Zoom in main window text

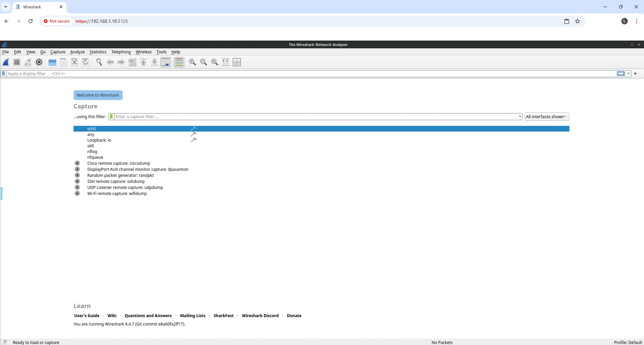click(x=192, y=62)
